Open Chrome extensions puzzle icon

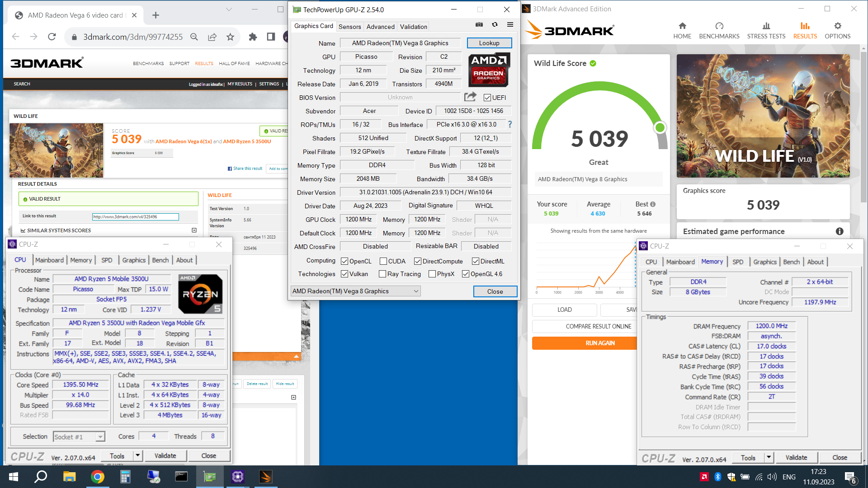tap(253, 37)
